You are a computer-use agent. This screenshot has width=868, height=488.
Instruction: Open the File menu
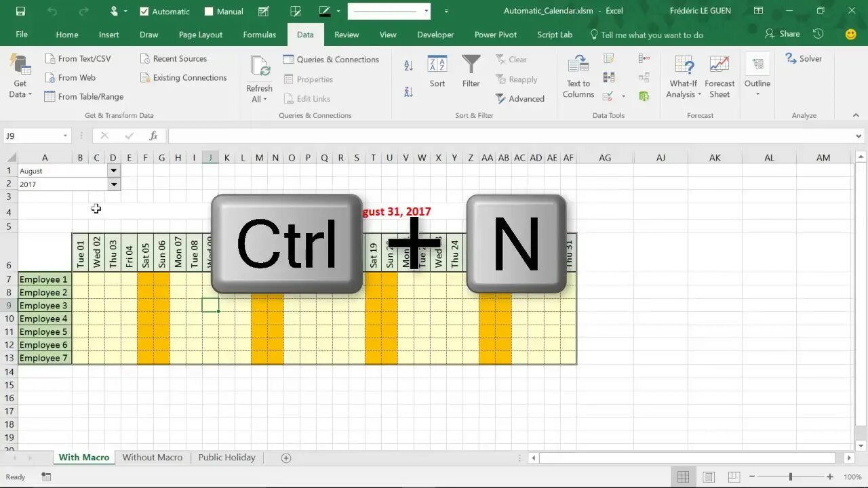22,35
